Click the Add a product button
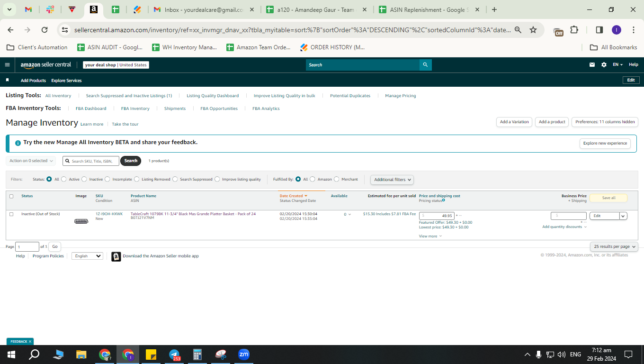Image resolution: width=644 pixels, height=364 pixels. point(552,122)
